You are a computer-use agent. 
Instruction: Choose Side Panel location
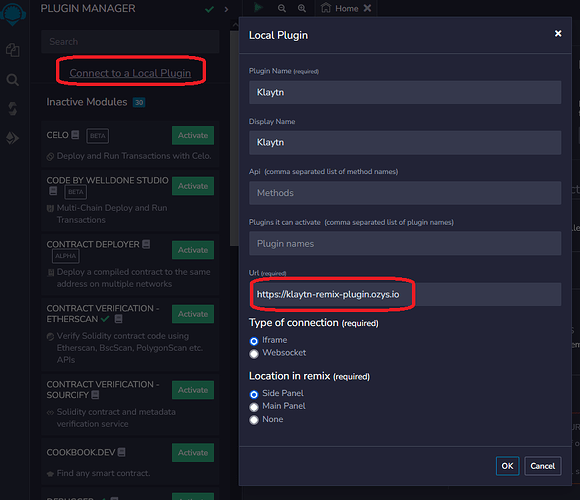(x=254, y=394)
